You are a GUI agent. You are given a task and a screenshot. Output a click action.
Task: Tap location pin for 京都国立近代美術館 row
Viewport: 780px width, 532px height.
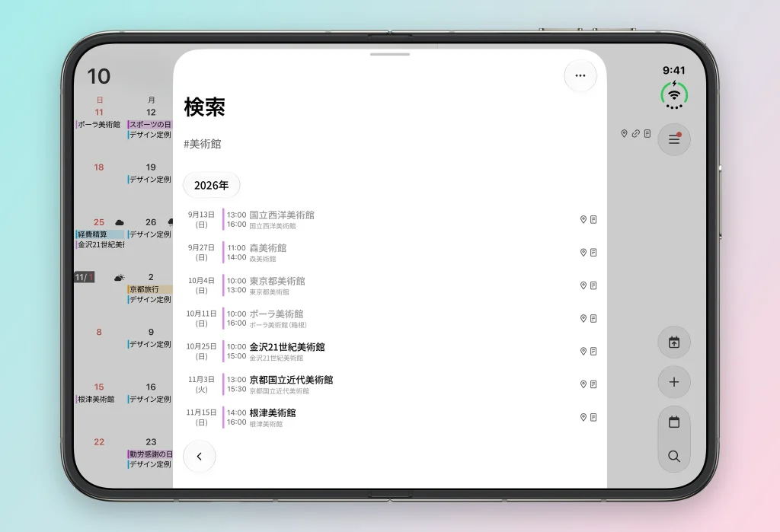(583, 384)
